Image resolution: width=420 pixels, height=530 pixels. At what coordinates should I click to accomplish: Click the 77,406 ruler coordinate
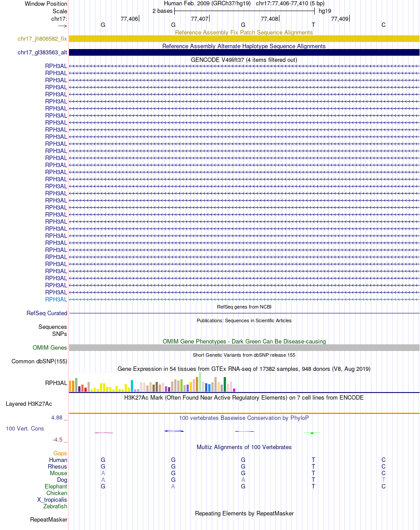point(129,19)
